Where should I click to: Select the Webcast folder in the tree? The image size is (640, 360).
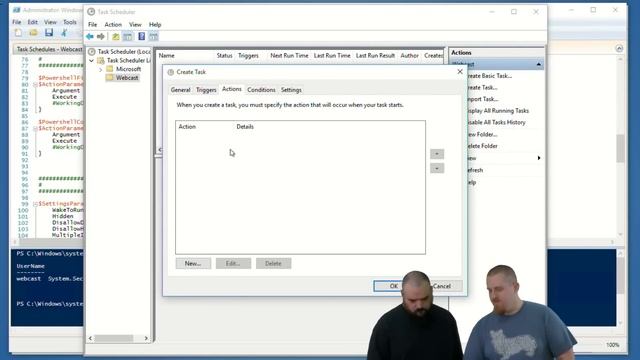tap(127, 78)
